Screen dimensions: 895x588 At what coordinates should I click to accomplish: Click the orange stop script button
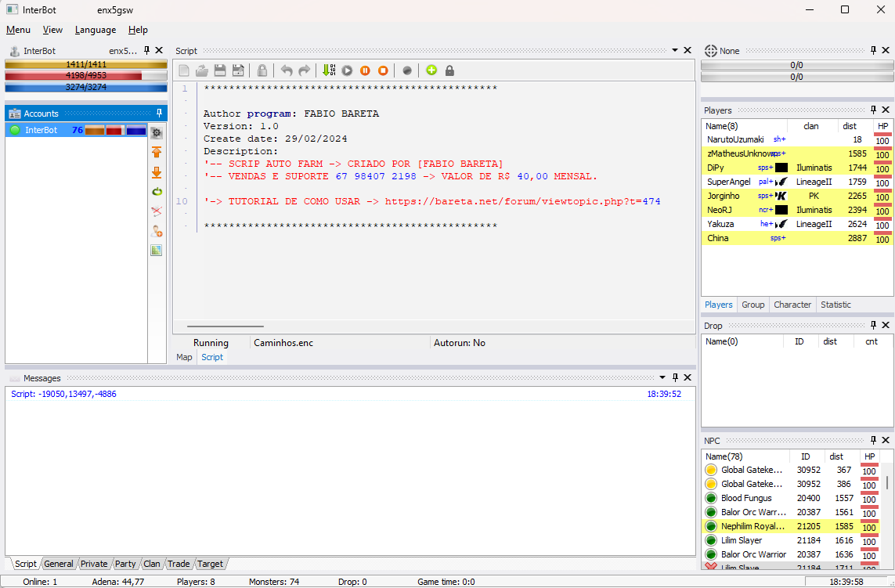coord(383,70)
